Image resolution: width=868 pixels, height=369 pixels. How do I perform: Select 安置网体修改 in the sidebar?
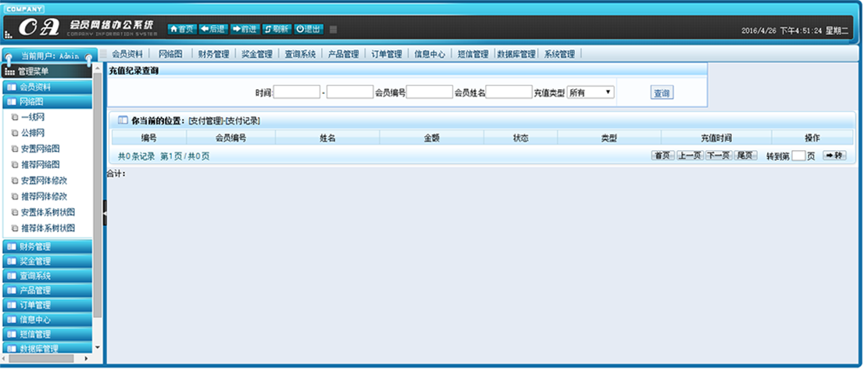point(44,181)
